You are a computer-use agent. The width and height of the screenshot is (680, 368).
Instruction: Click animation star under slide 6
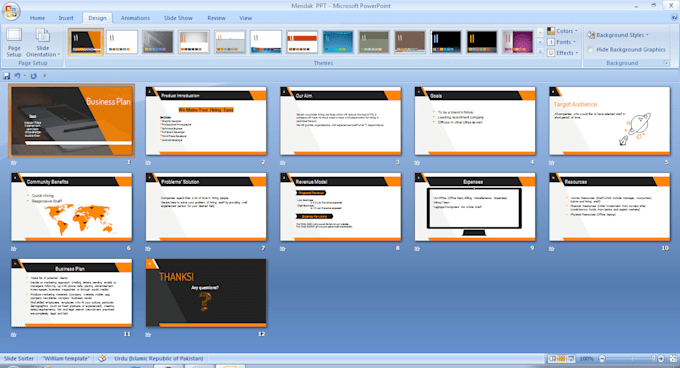[14, 249]
